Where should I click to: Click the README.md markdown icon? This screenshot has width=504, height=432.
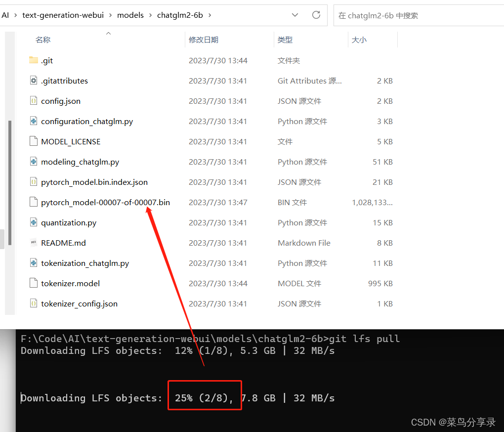34,242
